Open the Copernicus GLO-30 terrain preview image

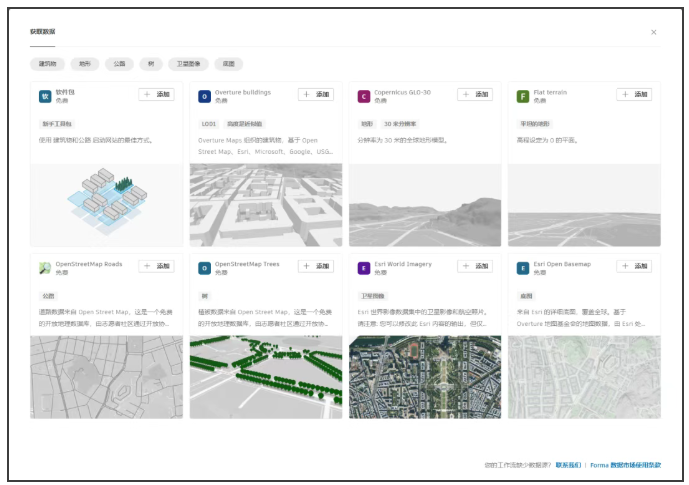[425, 205]
